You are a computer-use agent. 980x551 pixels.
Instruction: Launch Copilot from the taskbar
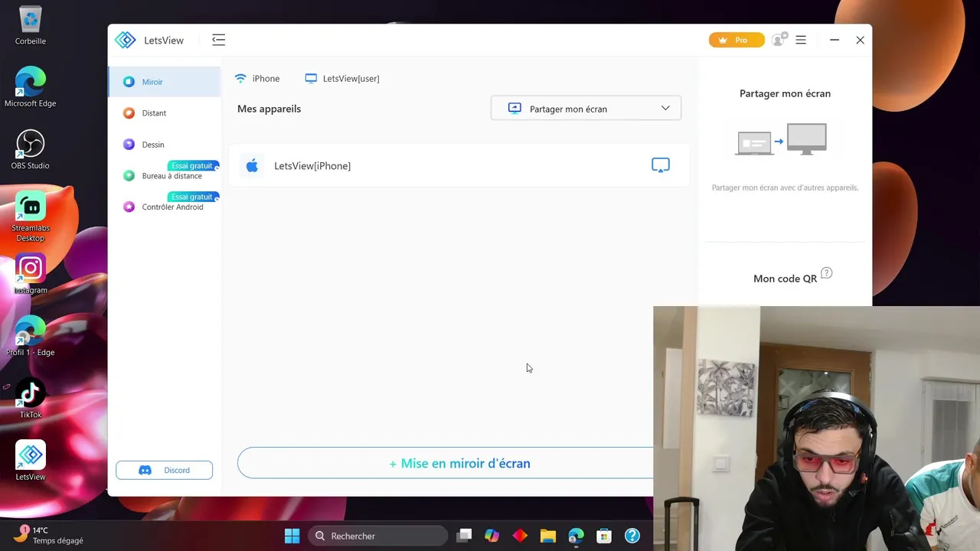click(x=492, y=536)
